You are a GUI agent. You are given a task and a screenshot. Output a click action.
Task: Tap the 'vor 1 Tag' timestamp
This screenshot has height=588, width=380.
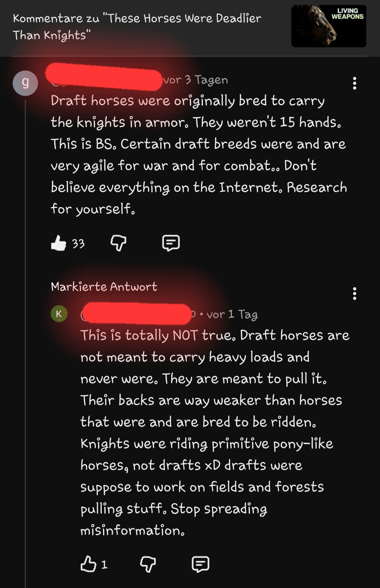[232, 315]
